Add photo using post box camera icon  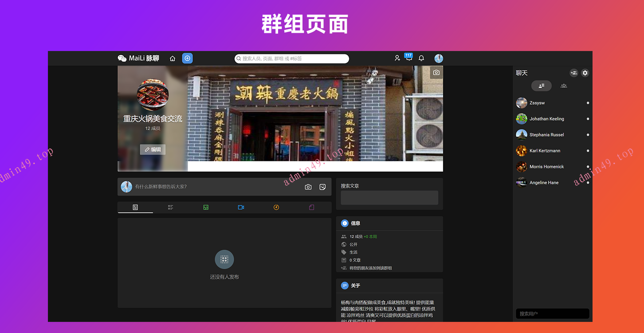coord(308,187)
